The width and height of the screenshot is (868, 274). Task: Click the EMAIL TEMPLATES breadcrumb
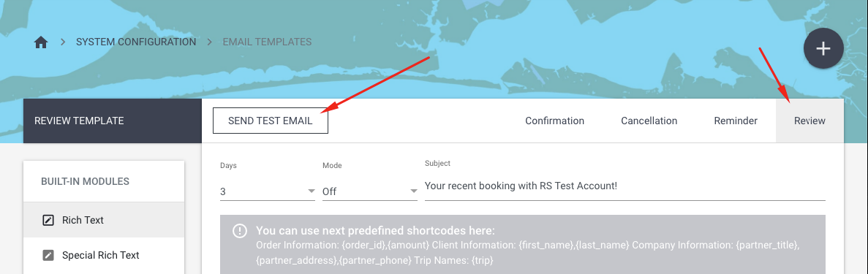click(267, 42)
